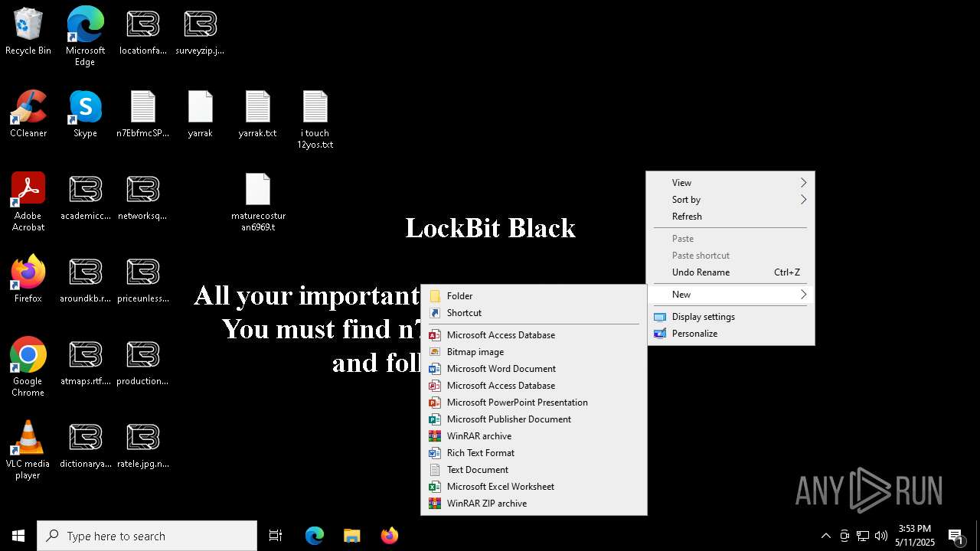Select the yarrak.txt file icon
The width and height of the screenshot is (980, 551).
[x=257, y=114]
